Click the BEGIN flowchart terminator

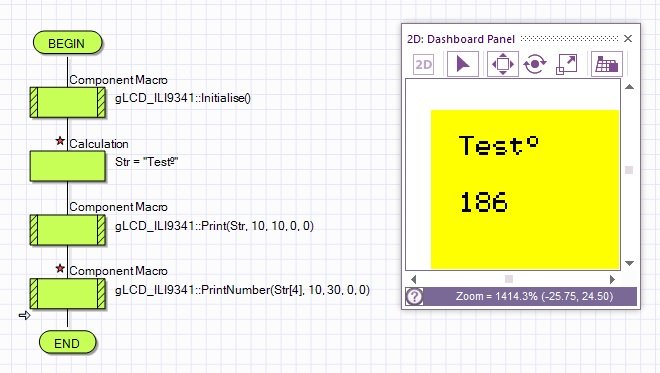pyautogui.click(x=67, y=43)
